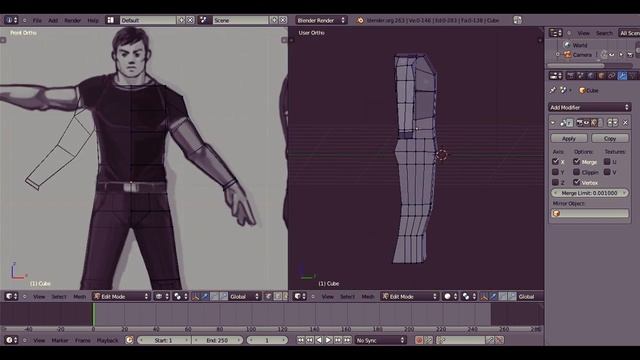The width and height of the screenshot is (640, 360).
Task: Open the Modifiers wrench tab
Action: click(x=622, y=76)
